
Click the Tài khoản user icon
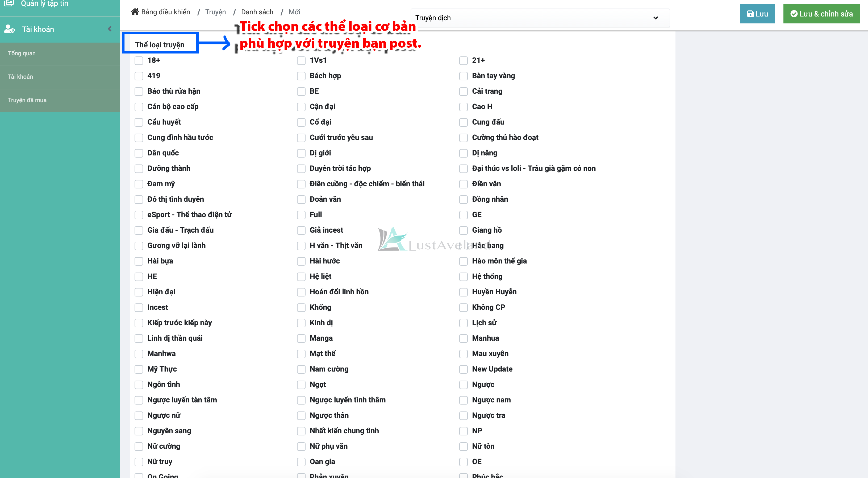coord(9,29)
